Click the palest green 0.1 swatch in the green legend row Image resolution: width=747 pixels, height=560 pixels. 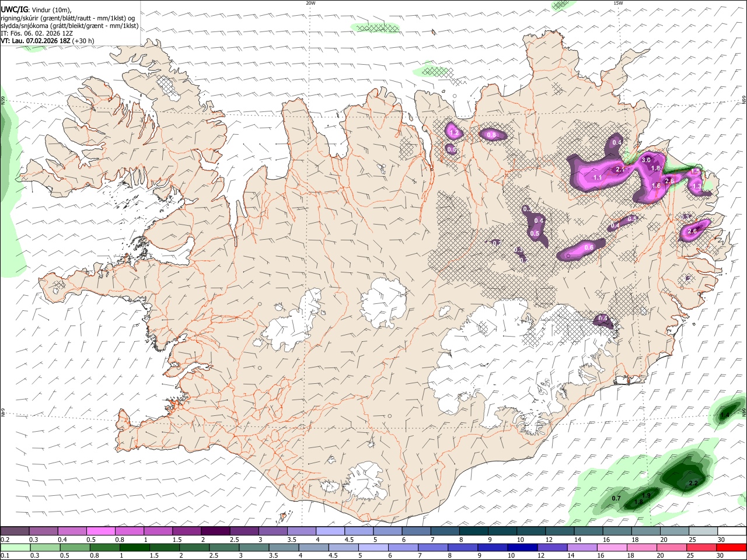pyautogui.click(x=16, y=547)
